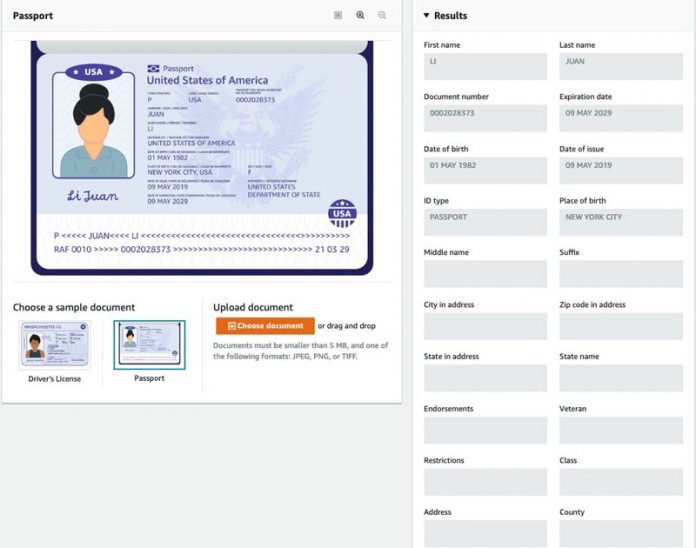
Task: Click the Restrictions field
Action: point(485,482)
